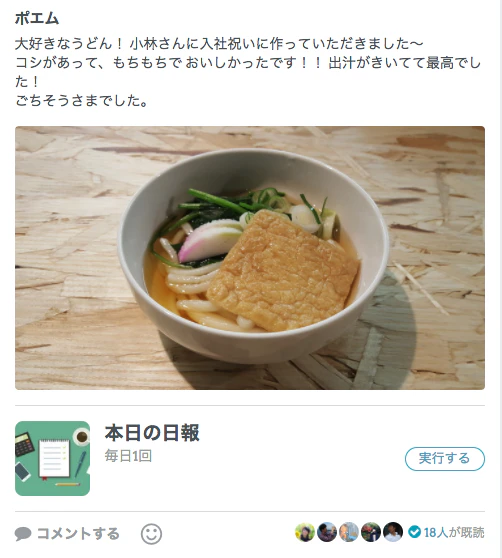Viewport: 502px width, 558px height.
Task: Select the fourth reader avatar with red flowers
Action: [371, 532]
